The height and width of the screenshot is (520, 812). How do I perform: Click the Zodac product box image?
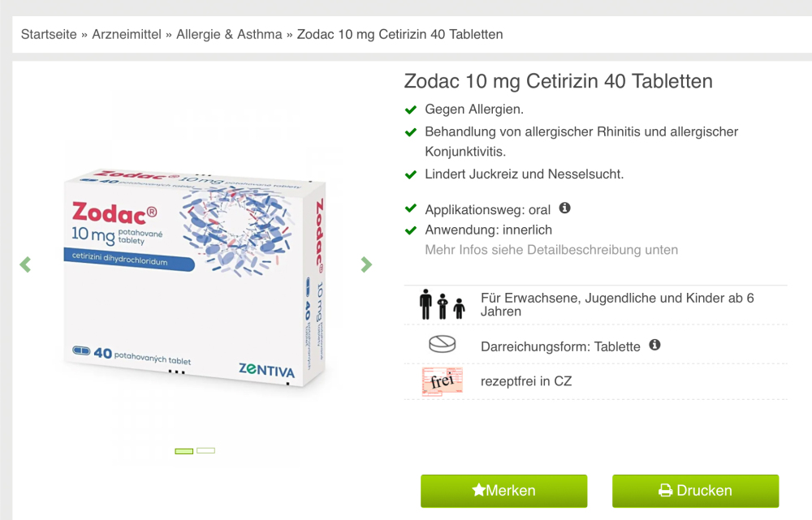pyautogui.click(x=195, y=277)
